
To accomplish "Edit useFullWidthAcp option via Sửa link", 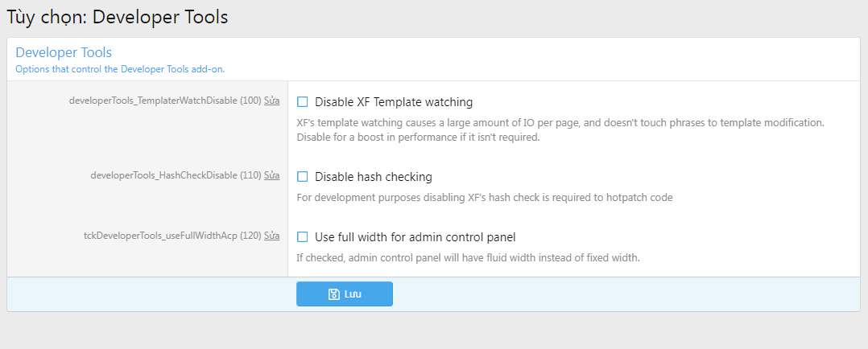I will pos(272,236).
